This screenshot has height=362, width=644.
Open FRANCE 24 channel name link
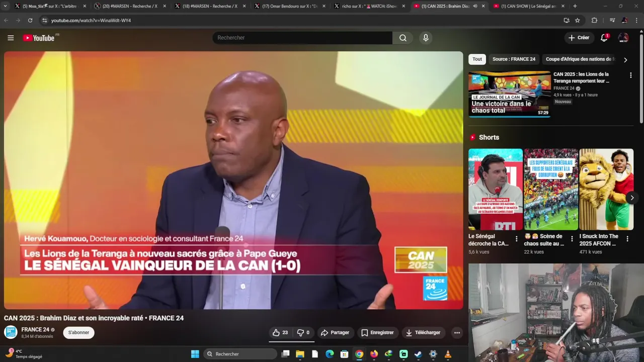click(x=35, y=330)
